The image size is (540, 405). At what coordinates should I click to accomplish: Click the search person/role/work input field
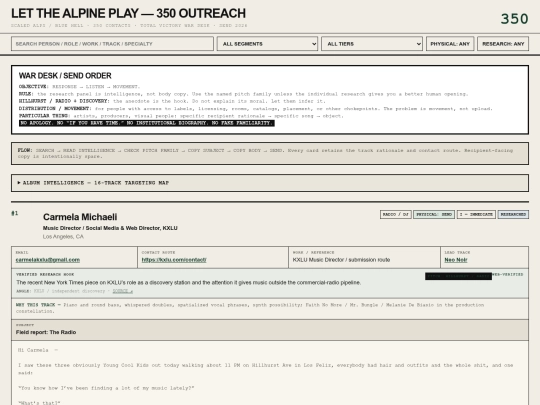[112, 44]
